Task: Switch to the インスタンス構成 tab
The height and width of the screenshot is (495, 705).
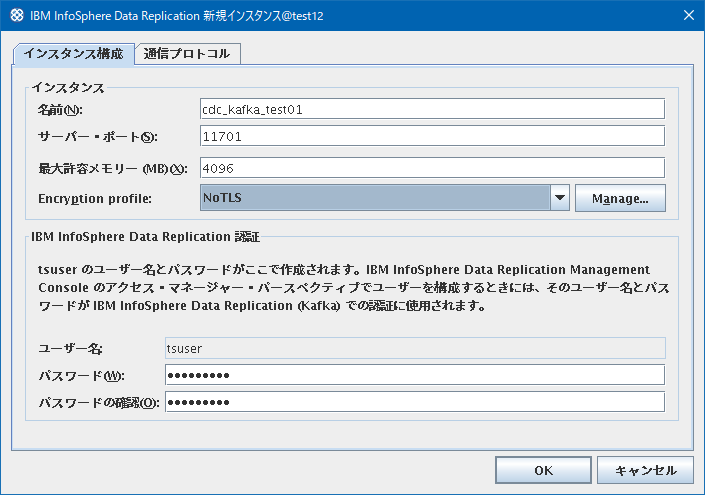Action: coord(74,54)
